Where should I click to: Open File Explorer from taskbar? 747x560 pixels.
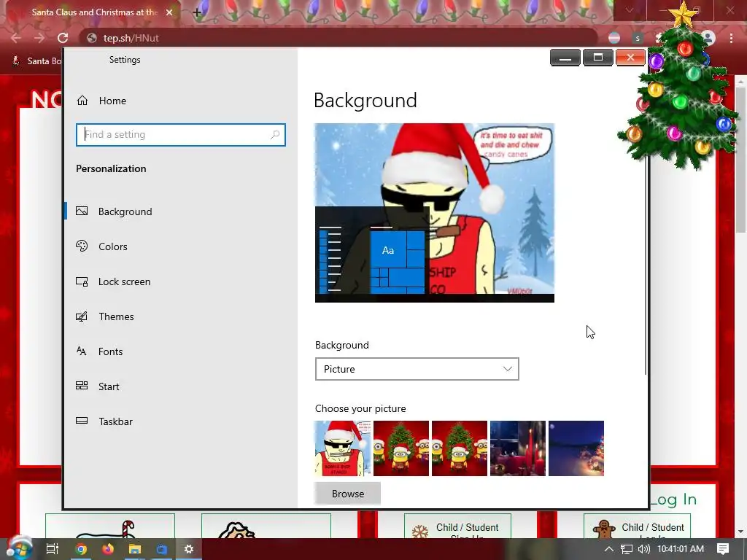[135, 549]
